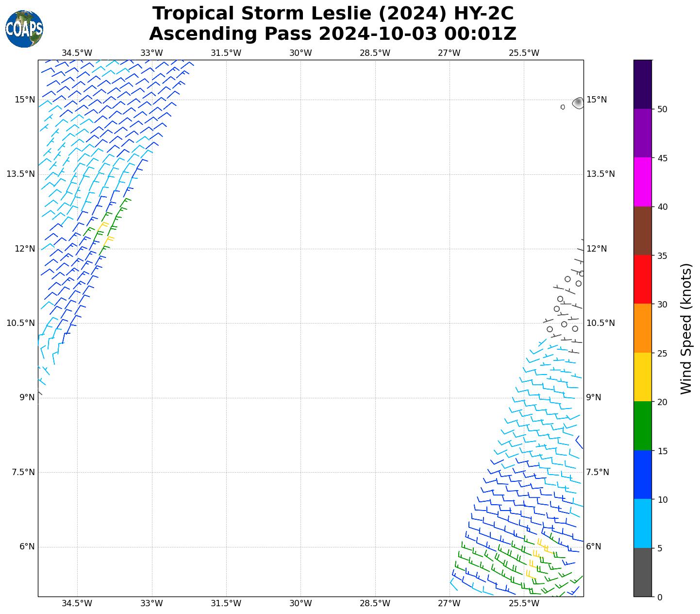Click the COAPS globe logo
The height and width of the screenshot is (614, 700).
[24, 29]
